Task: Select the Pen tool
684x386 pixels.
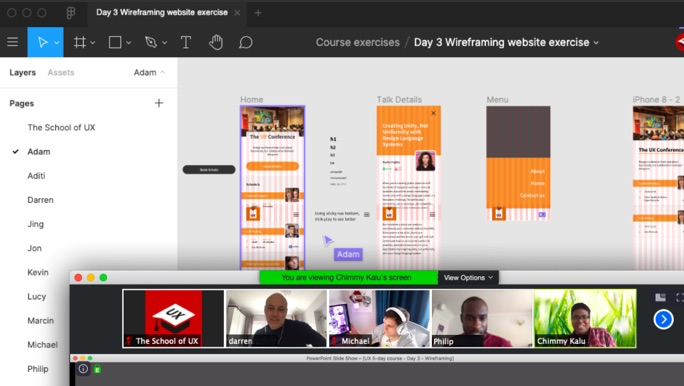Action: point(150,42)
